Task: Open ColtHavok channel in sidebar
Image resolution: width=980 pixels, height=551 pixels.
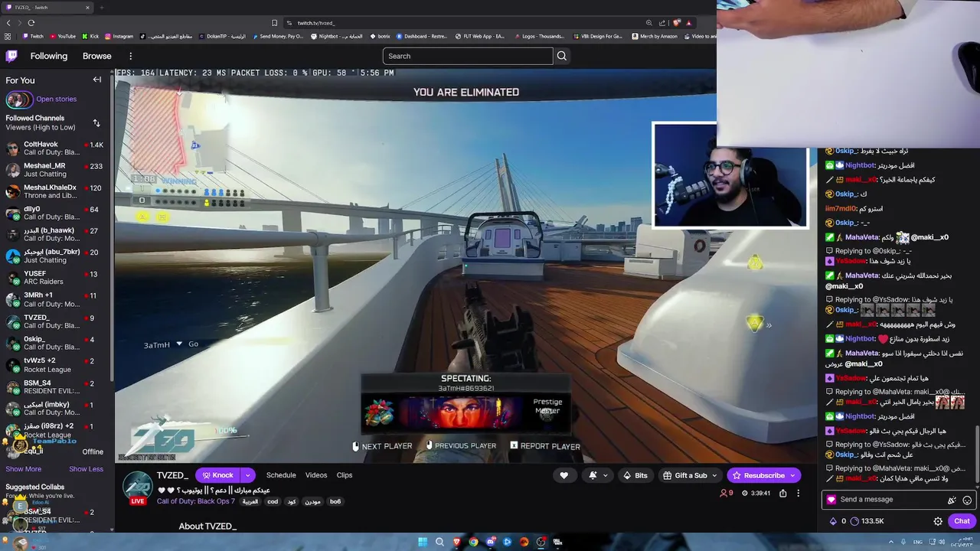Action: [x=55, y=148]
